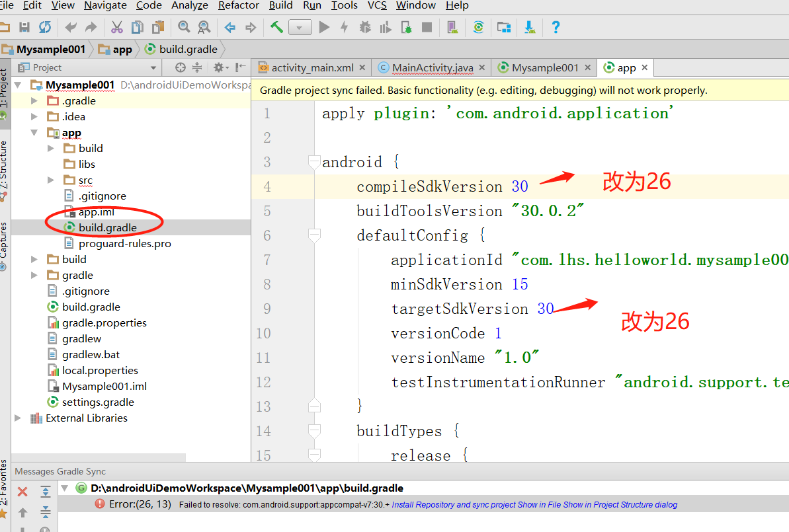The width and height of the screenshot is (789, 532).
Task: Click the Back navigation arrow
Action: (230, 27)
